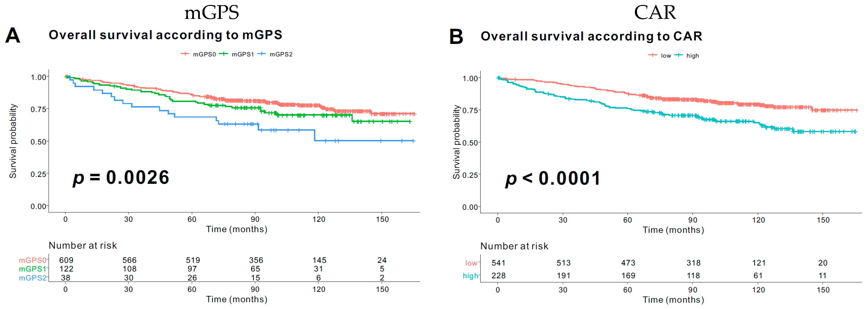Click the mGPS0 legend marker
The image size is (868, 309).
185,54
